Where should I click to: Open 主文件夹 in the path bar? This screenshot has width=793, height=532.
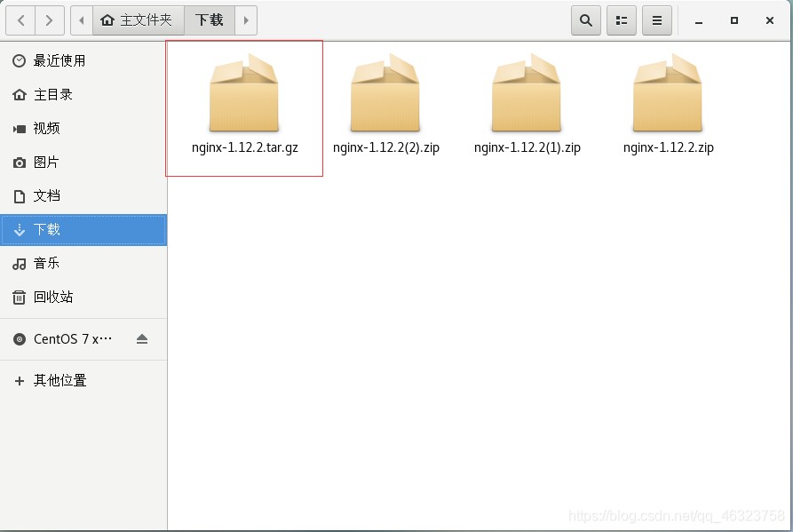click(138, 20)
